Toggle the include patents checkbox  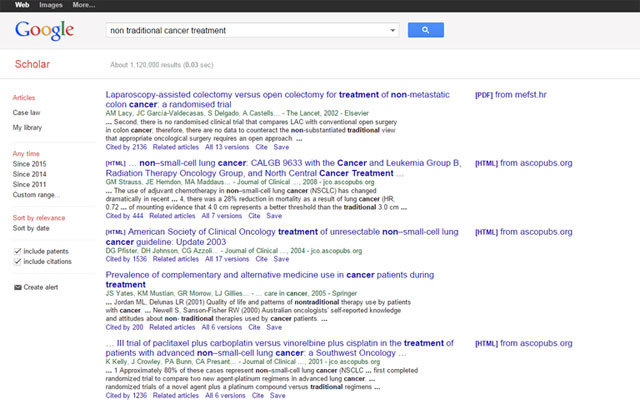[17, 250]
